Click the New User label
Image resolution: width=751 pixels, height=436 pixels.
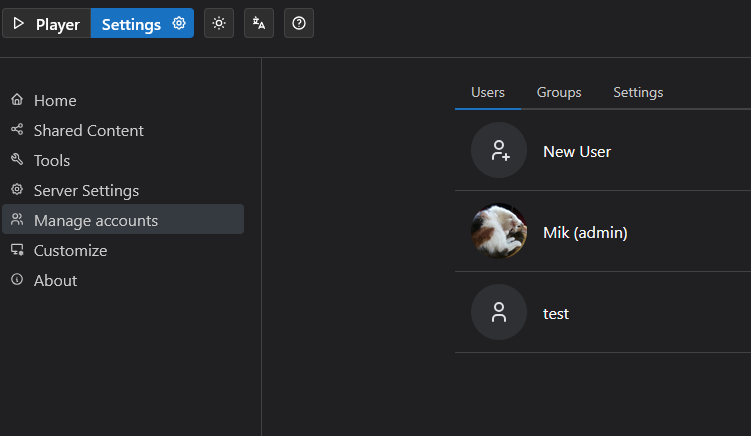click(577, 151)
